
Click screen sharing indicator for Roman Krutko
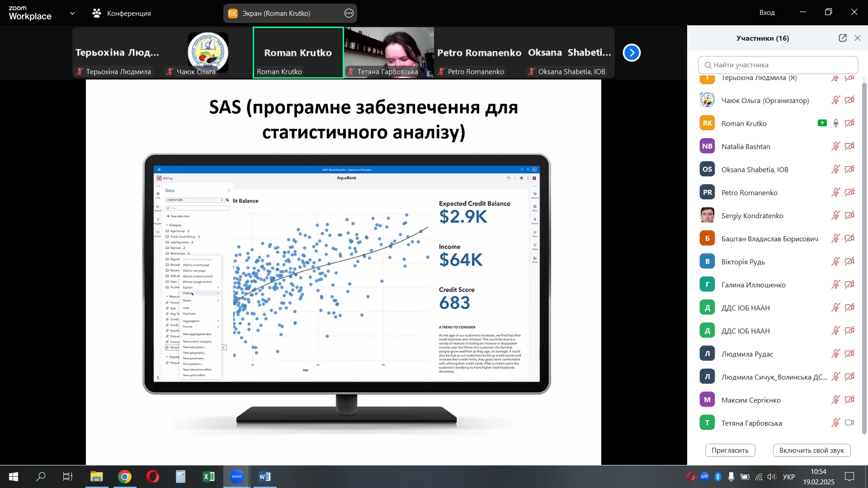822,123
